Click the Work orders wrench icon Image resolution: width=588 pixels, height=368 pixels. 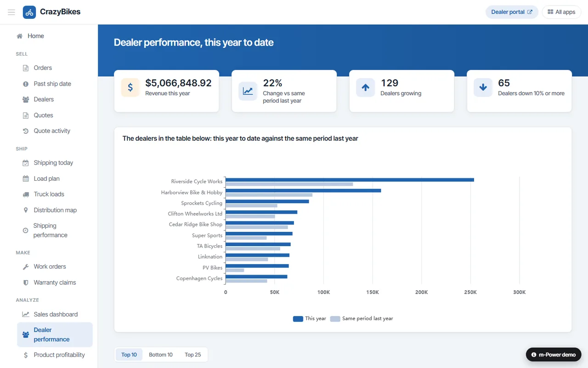(26, 267)
